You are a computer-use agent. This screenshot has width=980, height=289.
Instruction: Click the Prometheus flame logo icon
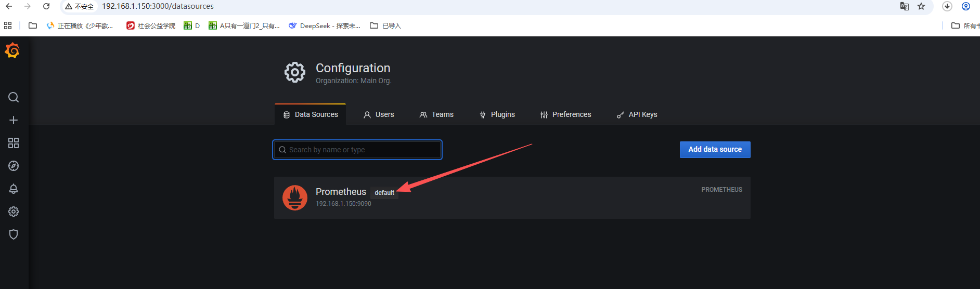coord(295,198)
